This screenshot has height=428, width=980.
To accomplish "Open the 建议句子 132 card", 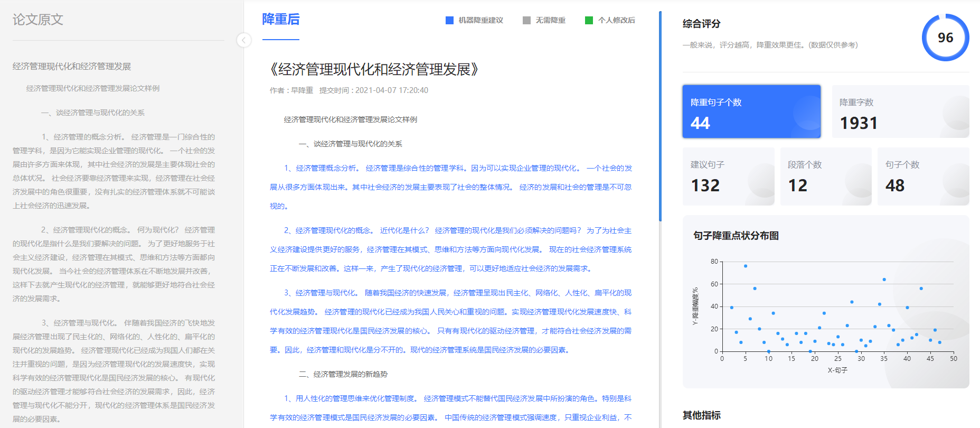I will pos(728,176).
